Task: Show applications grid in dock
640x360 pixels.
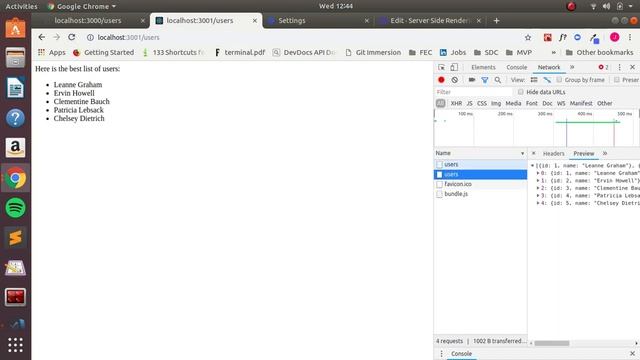Action: click(16, 345)
